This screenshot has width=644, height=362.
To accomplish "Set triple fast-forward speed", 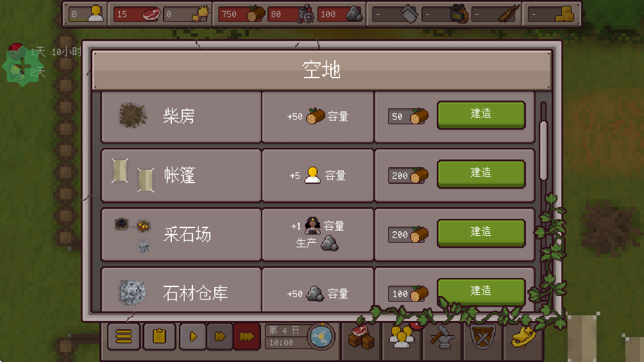I will pyautogui.click(x=246, y=336).
